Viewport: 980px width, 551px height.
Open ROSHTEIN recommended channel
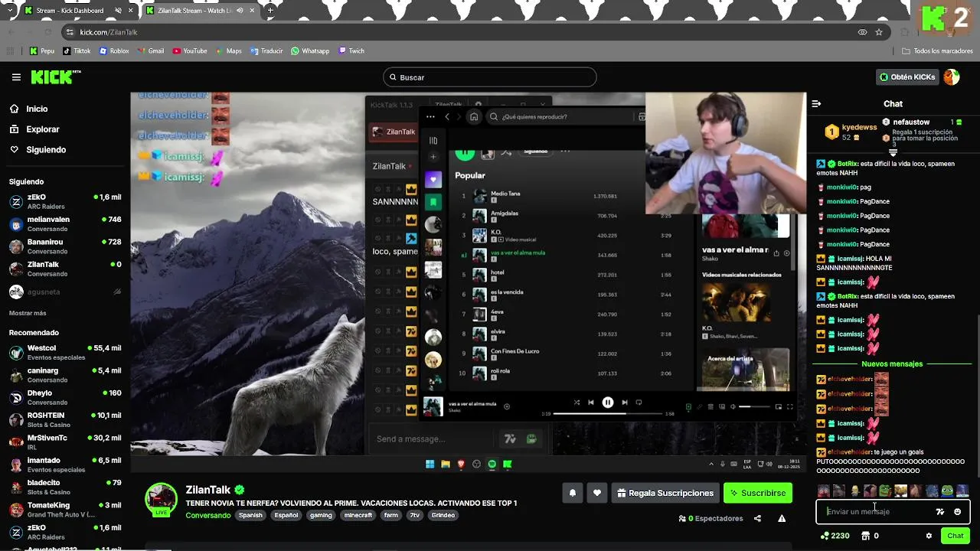pos(65,419)
